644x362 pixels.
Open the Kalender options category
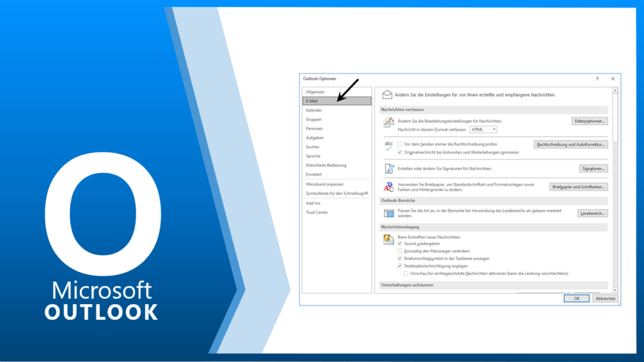click(x=337, y=110)
